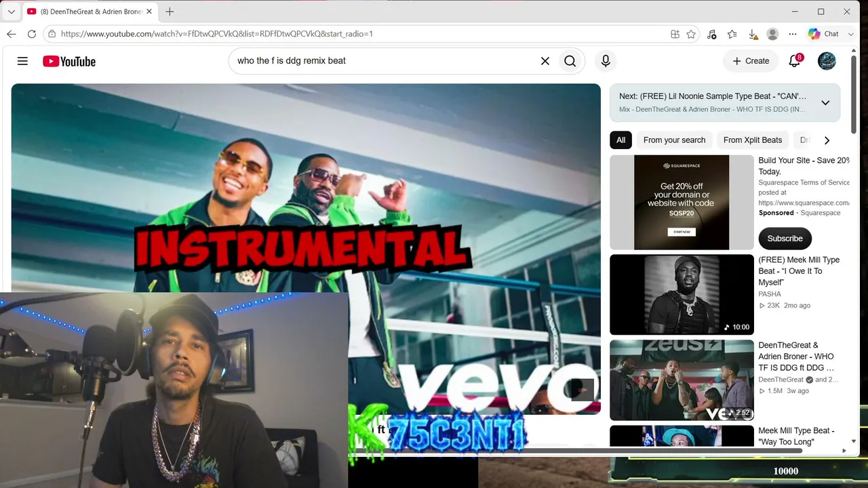This screenshot has height=488, width=868.
Task: Clear the YouTube search query
Action: 545,61
